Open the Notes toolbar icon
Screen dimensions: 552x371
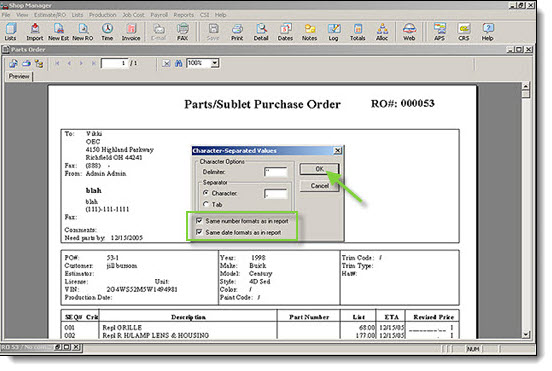(x=309, y=32)
